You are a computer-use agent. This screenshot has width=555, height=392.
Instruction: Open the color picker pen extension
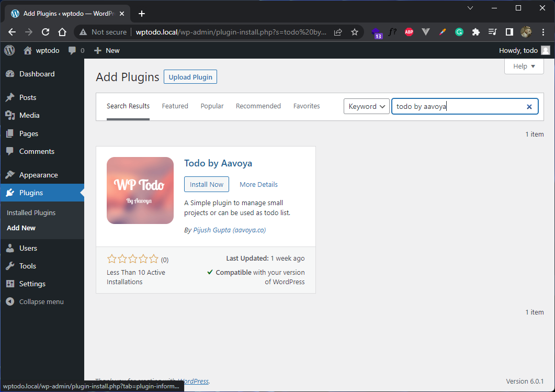443,32
